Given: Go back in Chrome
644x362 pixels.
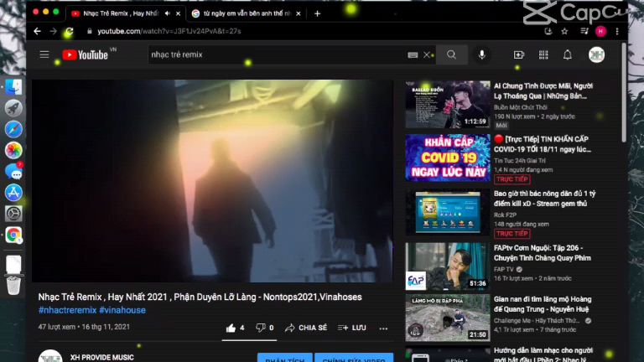Looking at the screenshot, I should point(38,31).
